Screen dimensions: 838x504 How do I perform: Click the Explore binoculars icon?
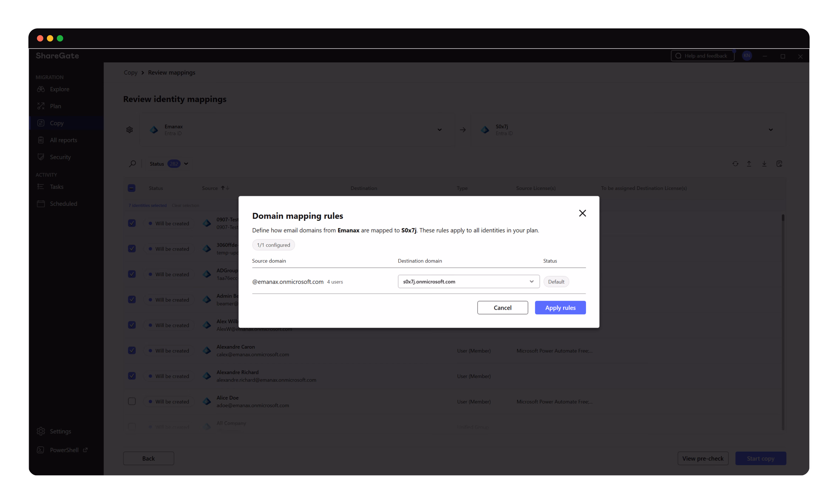tap(41, 89)
